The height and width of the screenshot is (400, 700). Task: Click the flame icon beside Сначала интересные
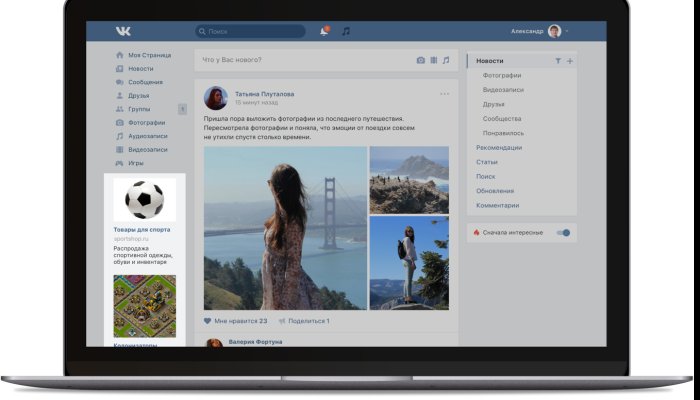(x=476, y=233)
